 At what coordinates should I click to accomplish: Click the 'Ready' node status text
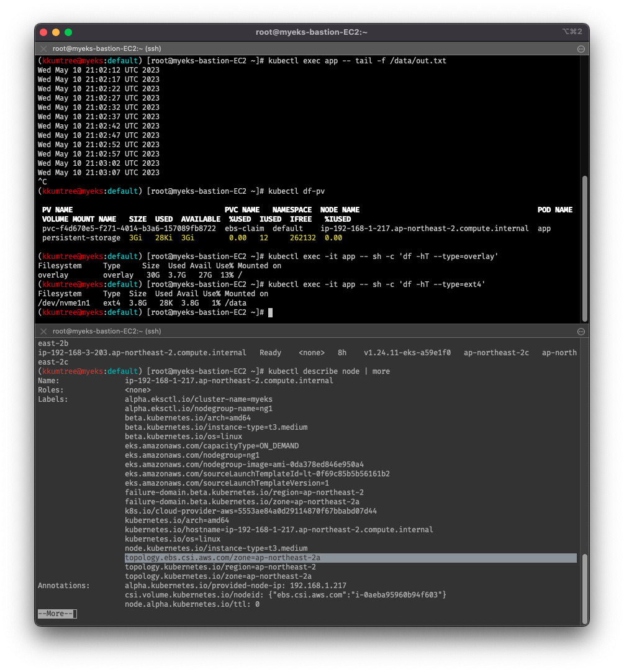click(271, 353)
